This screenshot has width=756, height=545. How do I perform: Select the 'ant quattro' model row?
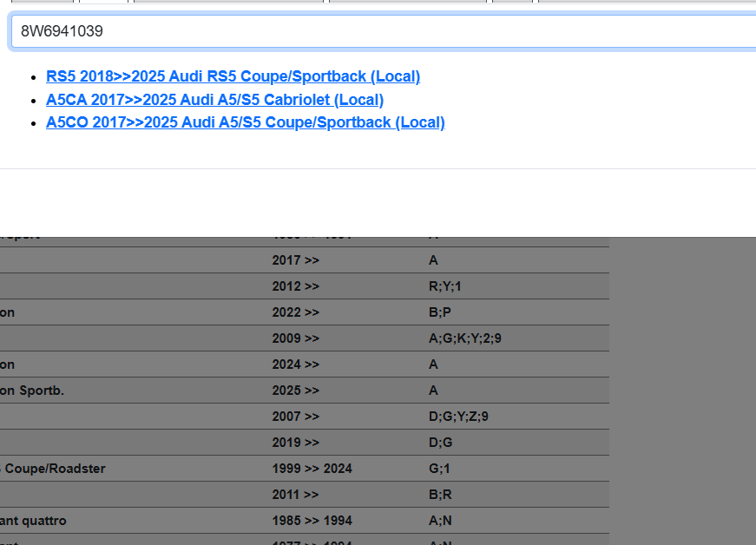[33, 521]
